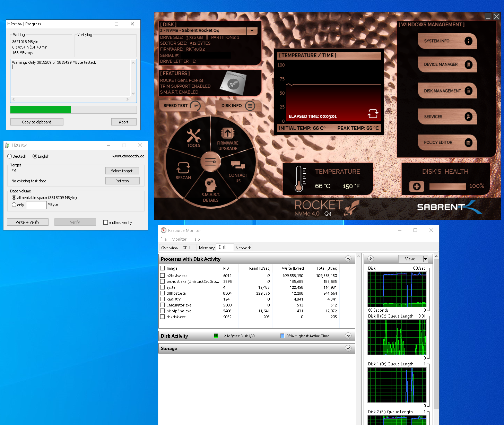504x425 pixels.
Task: Click the Rescan arrows icon
Action: pyautogui.click(x=183, y=168)
